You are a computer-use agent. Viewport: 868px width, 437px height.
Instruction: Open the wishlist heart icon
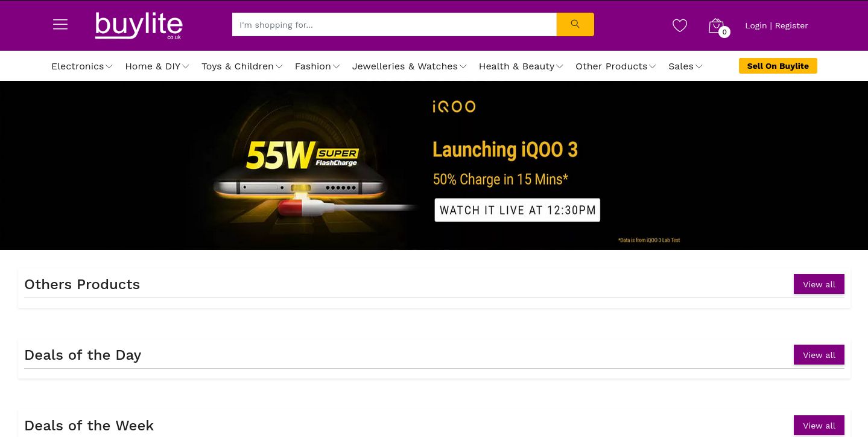click(680, 25)
